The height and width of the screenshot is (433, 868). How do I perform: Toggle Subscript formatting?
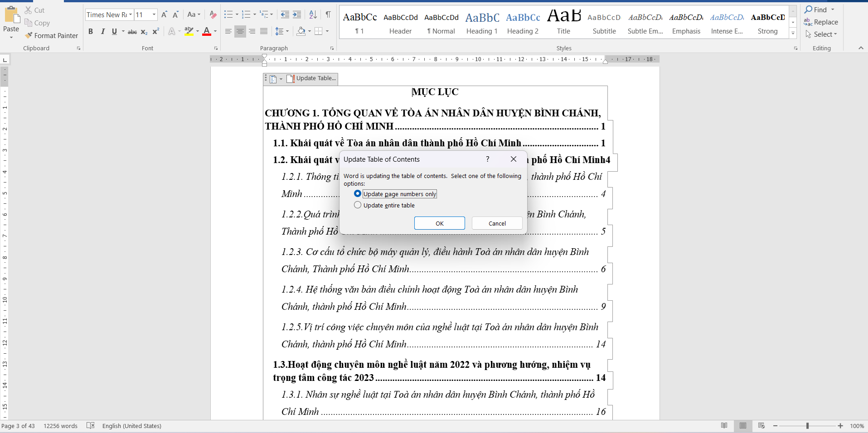pos(144,32)
